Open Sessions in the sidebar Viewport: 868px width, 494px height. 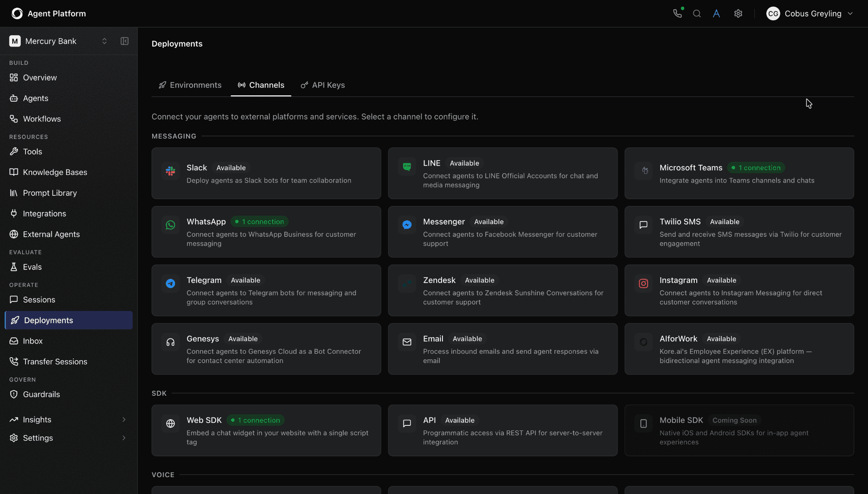tap(69, 300)
